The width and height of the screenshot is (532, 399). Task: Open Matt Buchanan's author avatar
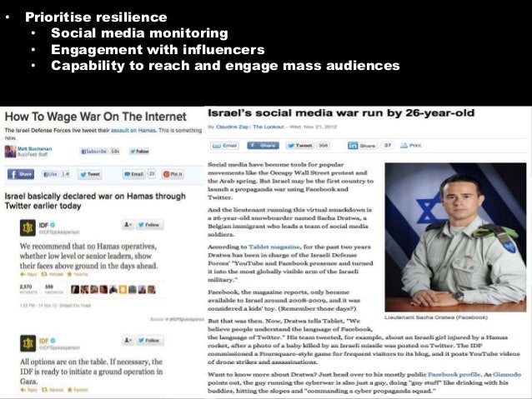tap(10, 152)
